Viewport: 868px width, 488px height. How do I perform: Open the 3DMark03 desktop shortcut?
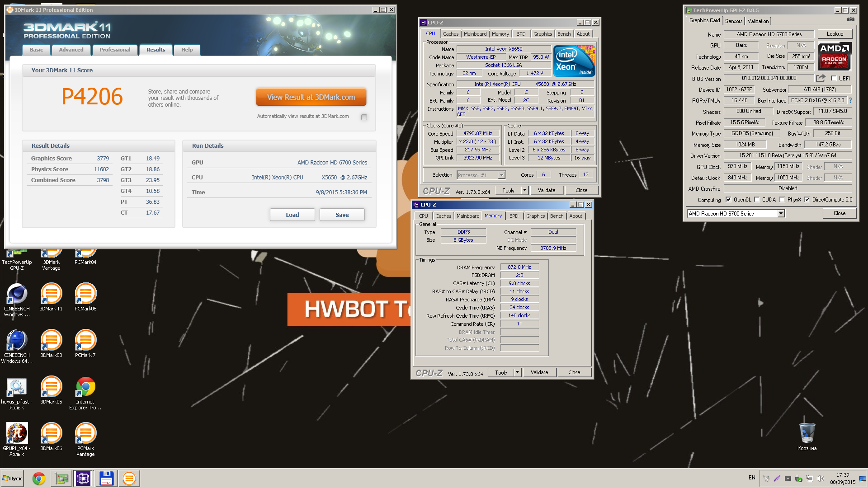point(51,343)
